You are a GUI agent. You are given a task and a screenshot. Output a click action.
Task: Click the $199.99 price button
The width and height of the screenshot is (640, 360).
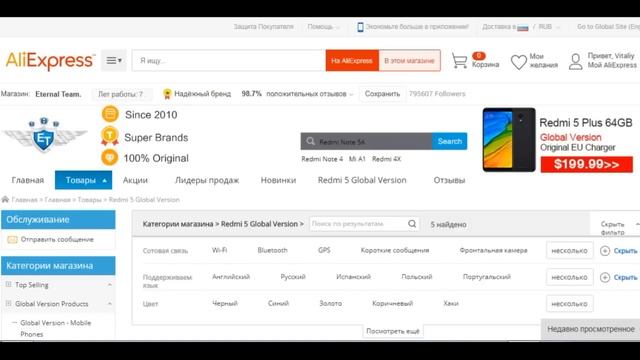pyautogui.click(x=587, y=164)
